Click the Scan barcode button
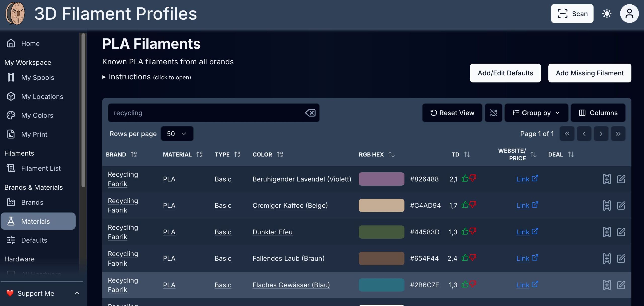 pyautogui.click(x=572, y=14)
